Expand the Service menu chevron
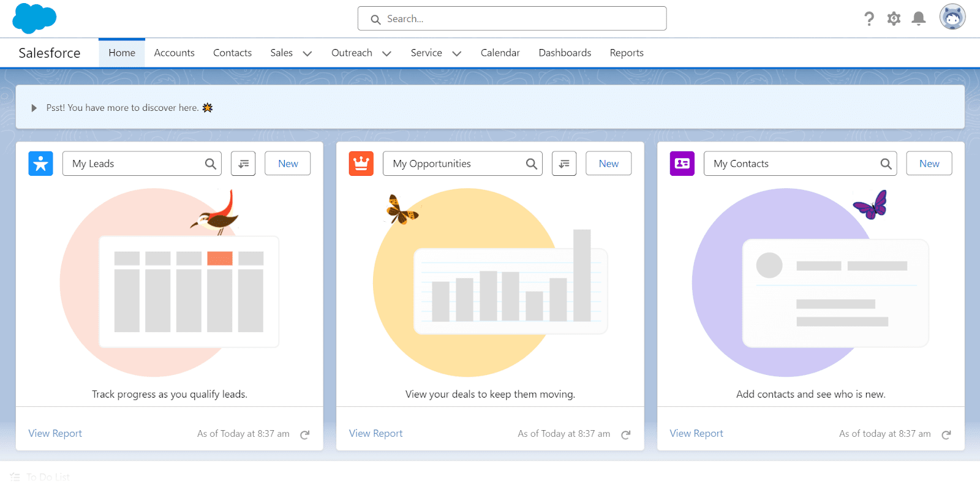 tap(456, 53)
